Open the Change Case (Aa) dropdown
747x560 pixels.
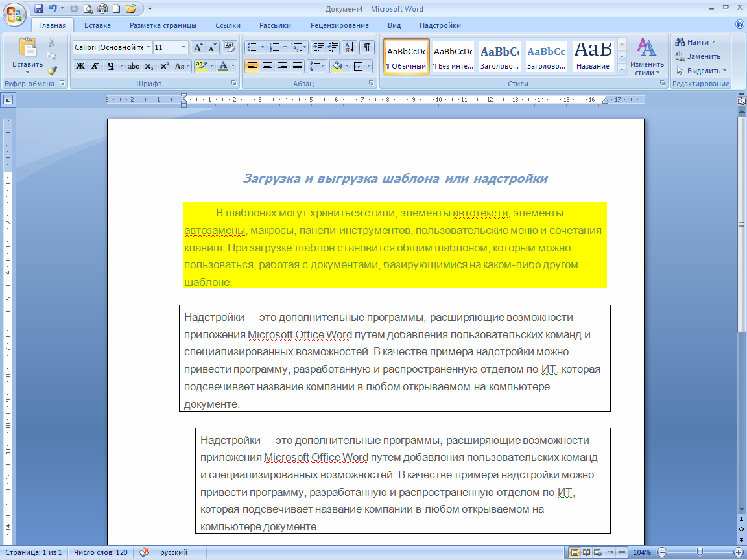click(182, 66)
